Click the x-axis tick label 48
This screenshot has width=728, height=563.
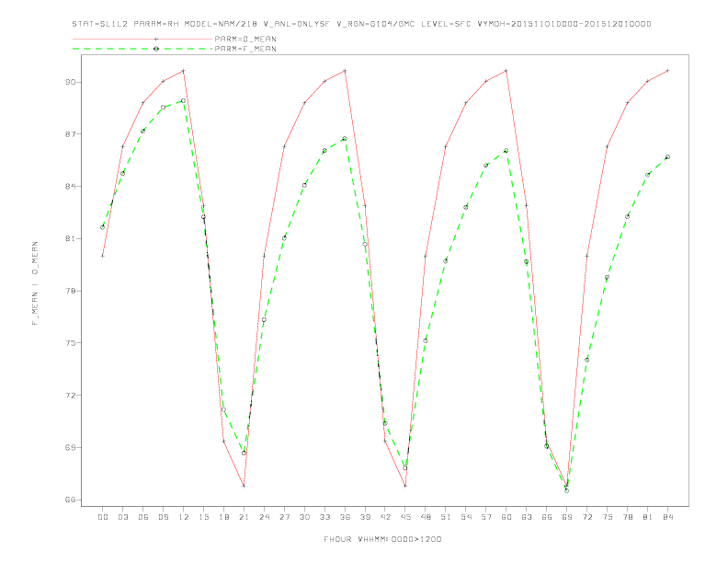click(426, 517)
